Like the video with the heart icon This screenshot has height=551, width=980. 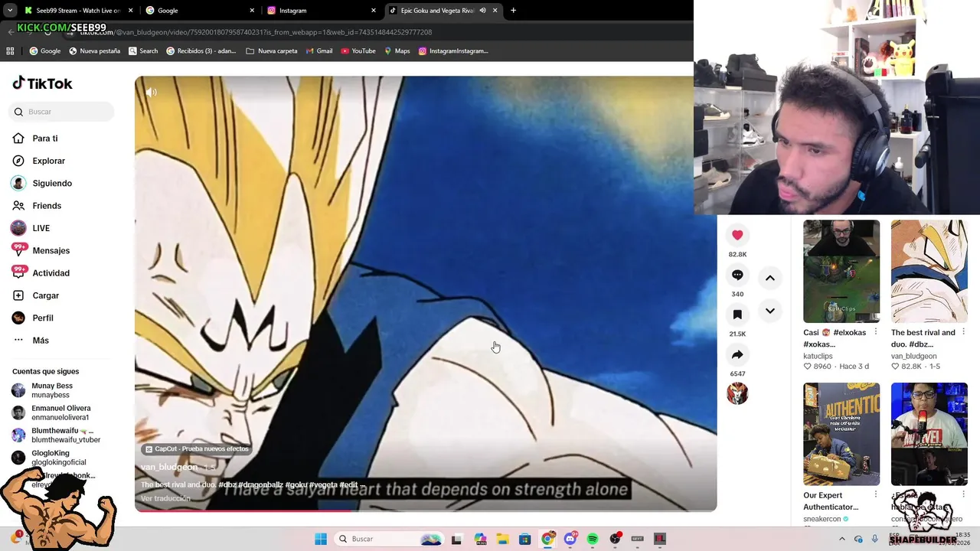click(737, 235)
